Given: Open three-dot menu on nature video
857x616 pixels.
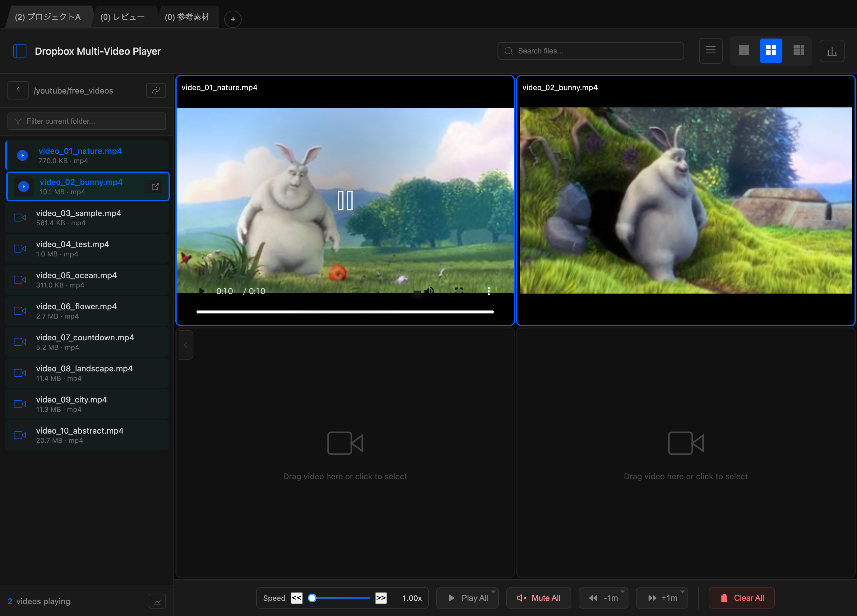Looking at the screenshot, I should (489, 291).
